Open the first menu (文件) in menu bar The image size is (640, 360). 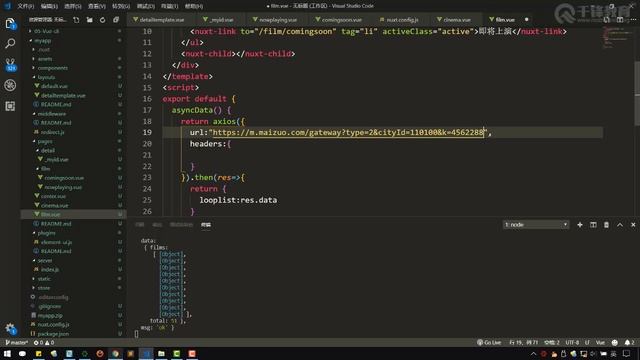(25, 6)
